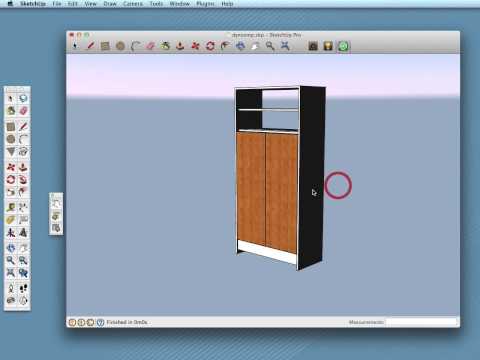Open the Edit menu
Screen dimensions: 480x360
coord(73,4)
